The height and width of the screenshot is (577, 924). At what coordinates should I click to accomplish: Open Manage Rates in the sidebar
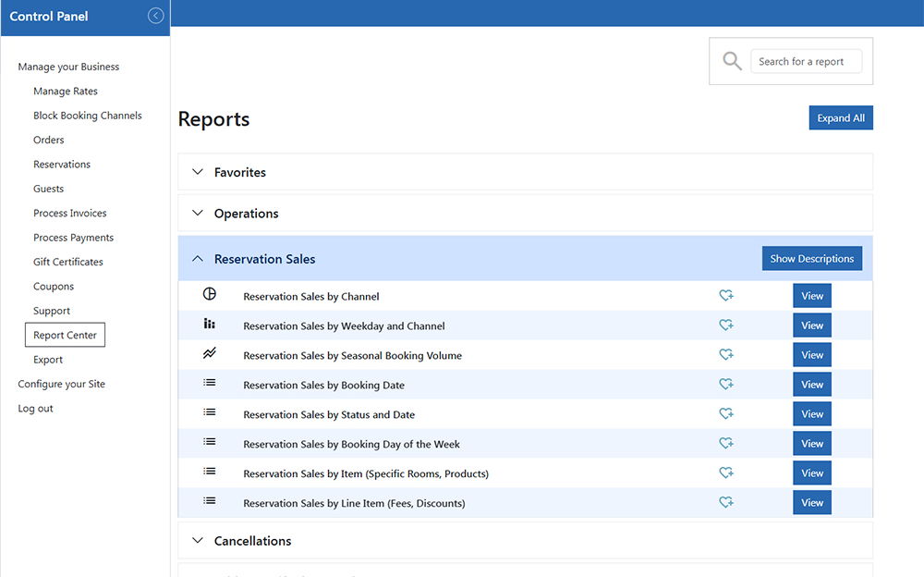(66, 92)
